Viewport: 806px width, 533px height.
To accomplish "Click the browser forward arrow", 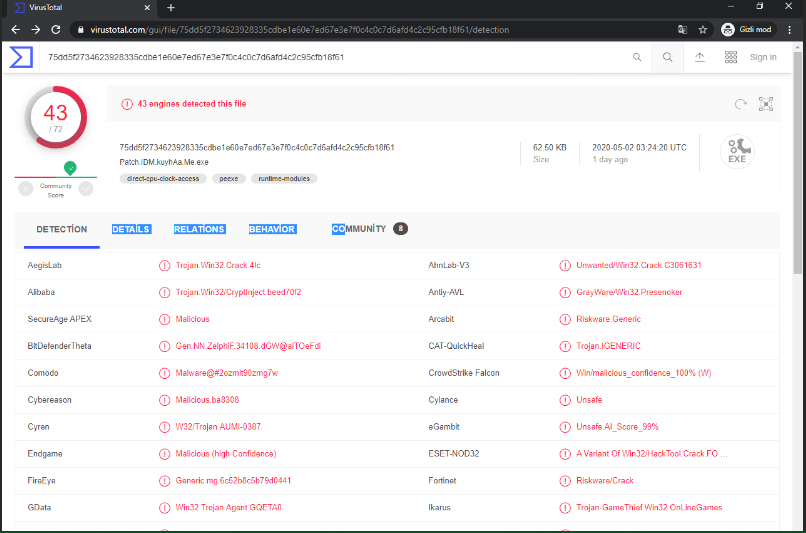I will tap(35, 30).
